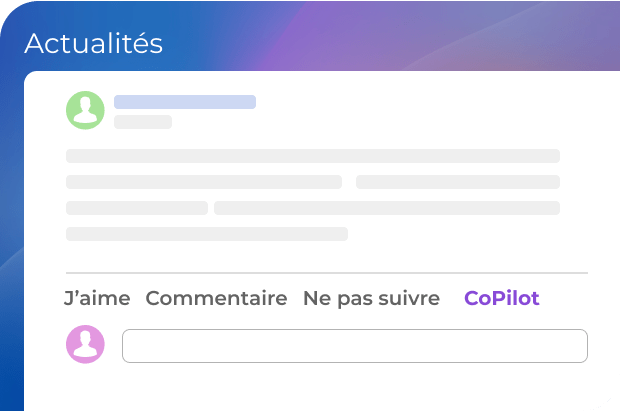The height and width of the screenshot is (411, 620).
Task: Click the long right segment of third line
Action: pyautogui.click(x=386, y=208)
